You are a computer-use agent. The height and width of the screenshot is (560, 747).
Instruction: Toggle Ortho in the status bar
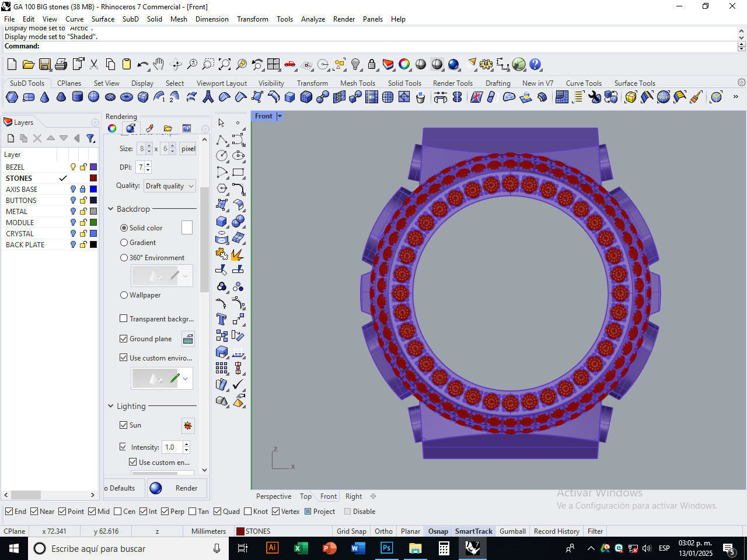383,531
